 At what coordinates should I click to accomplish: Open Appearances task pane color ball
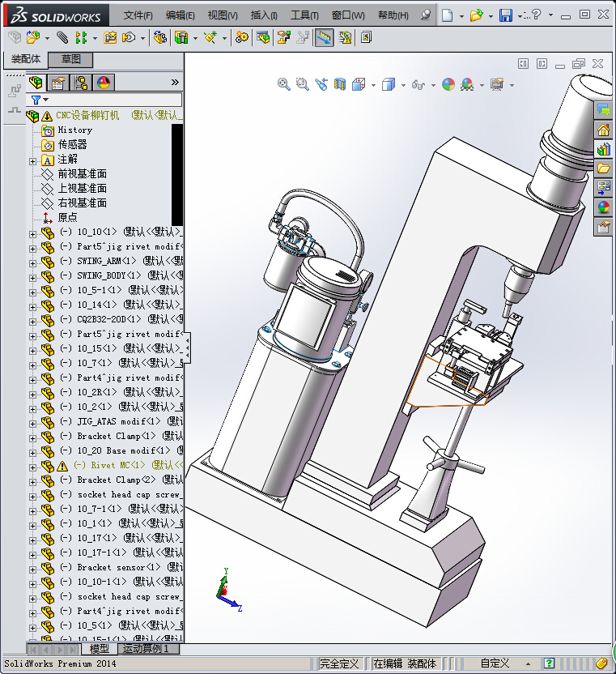click(x=604, y=207)
